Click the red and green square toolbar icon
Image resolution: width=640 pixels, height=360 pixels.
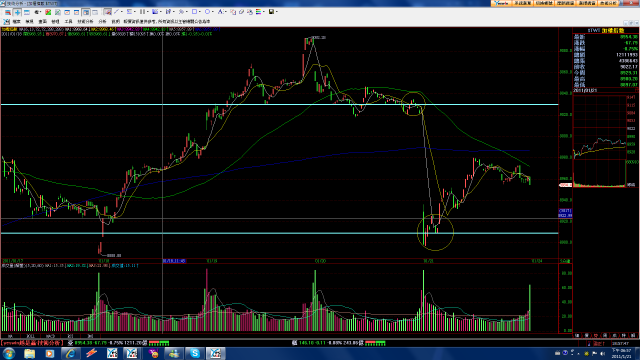48,12
